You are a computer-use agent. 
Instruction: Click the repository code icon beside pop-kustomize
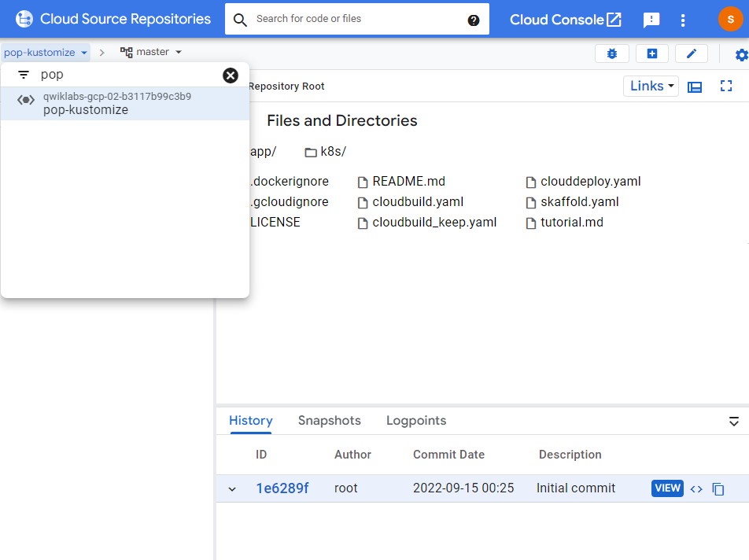pos(26,100)
